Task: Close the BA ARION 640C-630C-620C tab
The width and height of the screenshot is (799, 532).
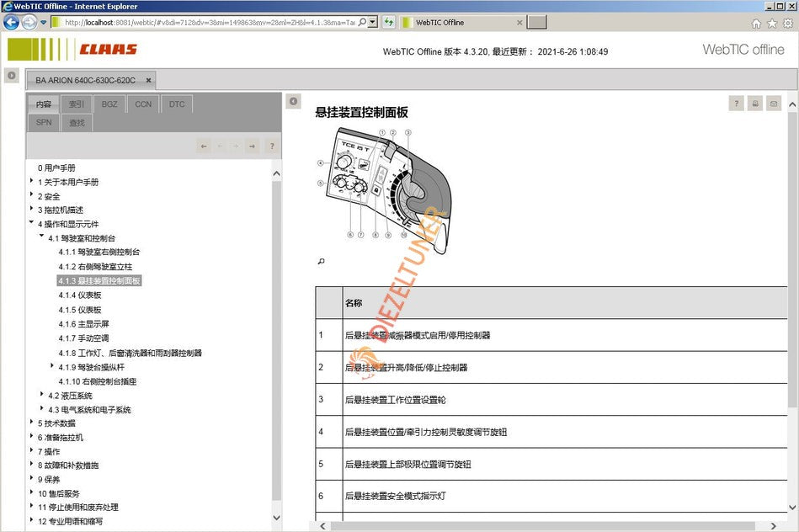Action: pos(148,80)
